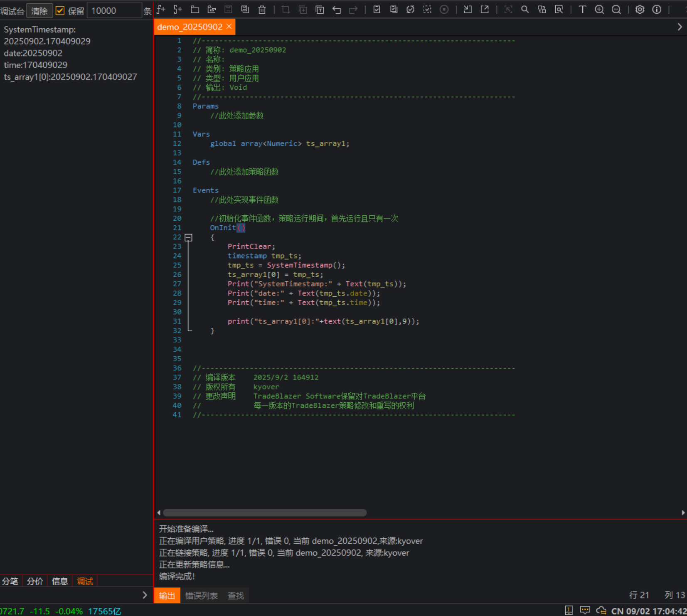Image resolution: width=687 pixels, height=616 pixels.
Task: Click the dashed-box checkmark icon
Action: pos(427,10)
